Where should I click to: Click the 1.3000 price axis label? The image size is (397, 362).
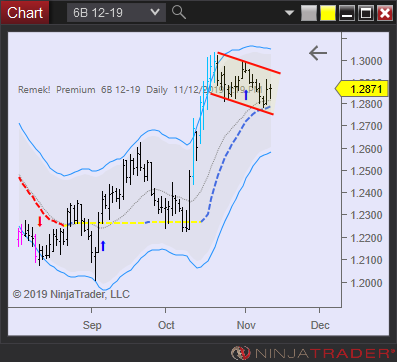(366, 61)
